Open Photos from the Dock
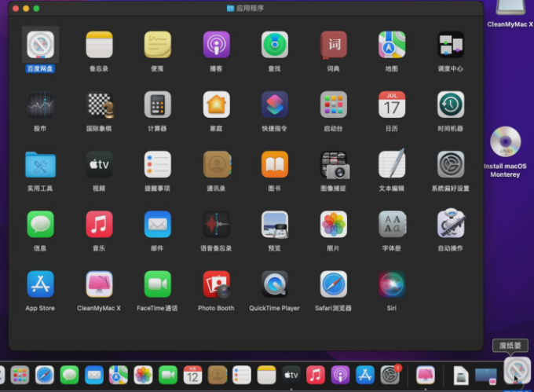 pyautogui.click(x=143, y=375)
